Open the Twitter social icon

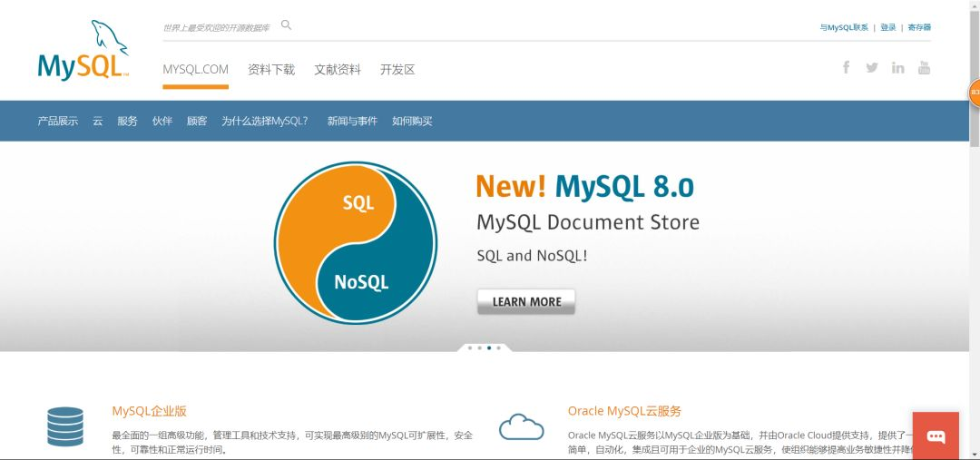tap(872, 67)
